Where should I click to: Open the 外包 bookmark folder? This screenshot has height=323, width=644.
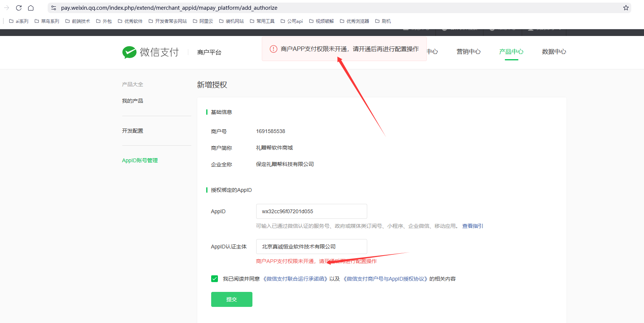pos(104,21)
